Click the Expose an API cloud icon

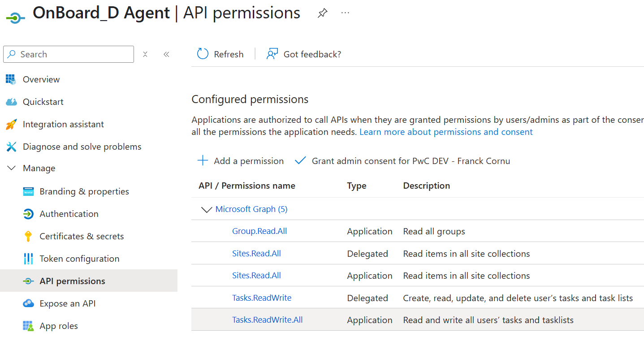click(28, 303)
